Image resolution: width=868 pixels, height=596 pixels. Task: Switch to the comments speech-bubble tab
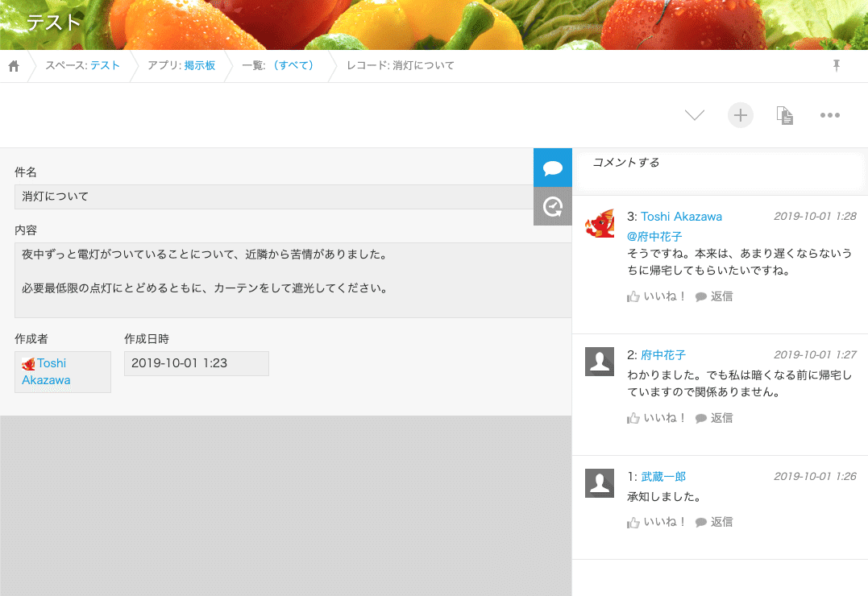point(552,168)
